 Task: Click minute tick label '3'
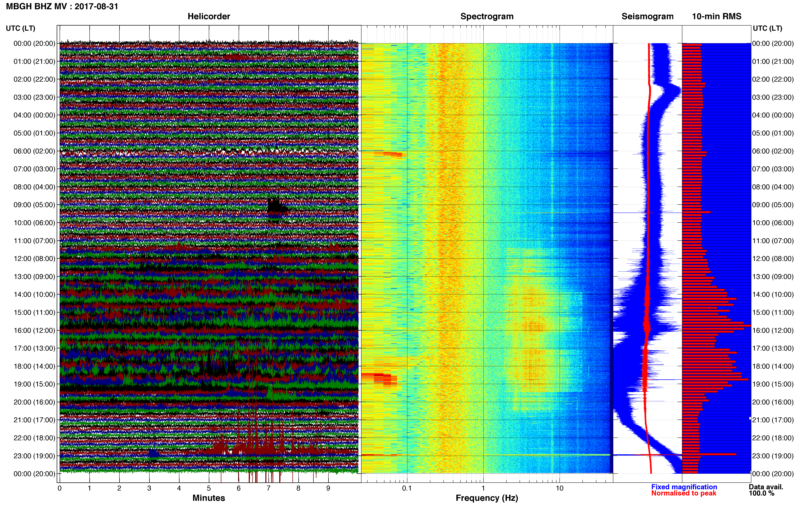[x=149, y=488]
